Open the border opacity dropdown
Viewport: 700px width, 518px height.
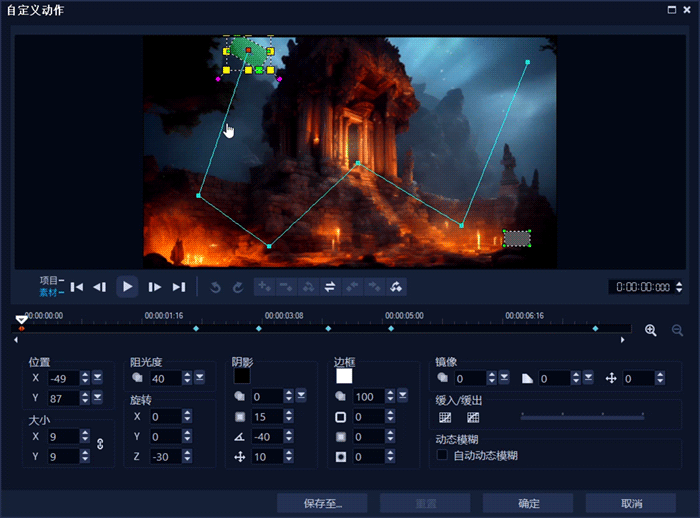click(403, 396)
